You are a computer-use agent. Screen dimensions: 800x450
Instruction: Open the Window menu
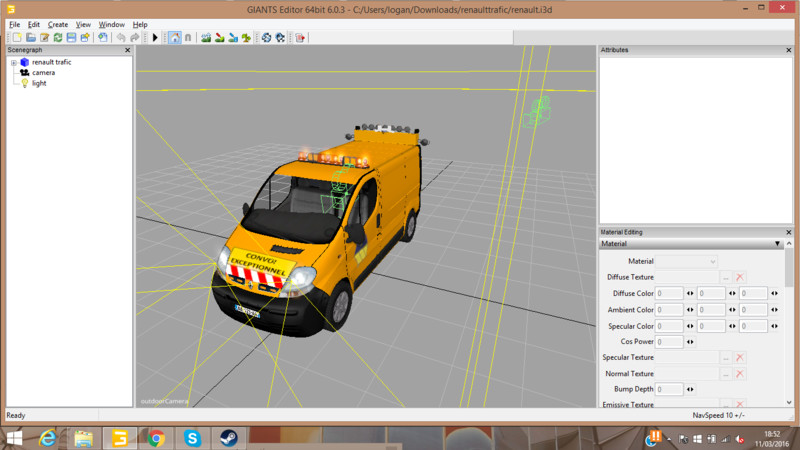[x=111, y=24]
